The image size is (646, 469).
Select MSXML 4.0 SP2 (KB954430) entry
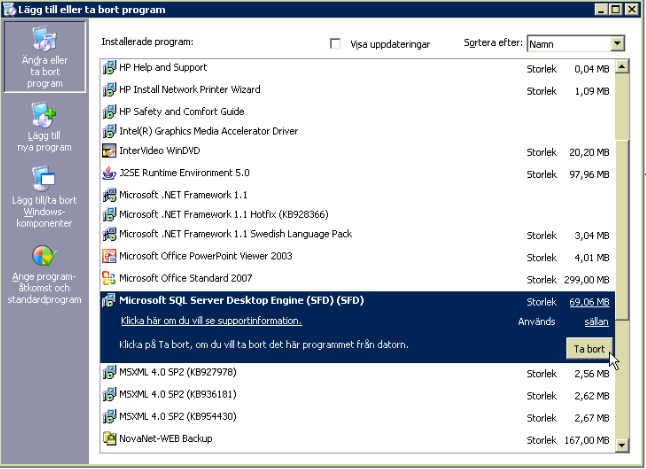(357, 417)
